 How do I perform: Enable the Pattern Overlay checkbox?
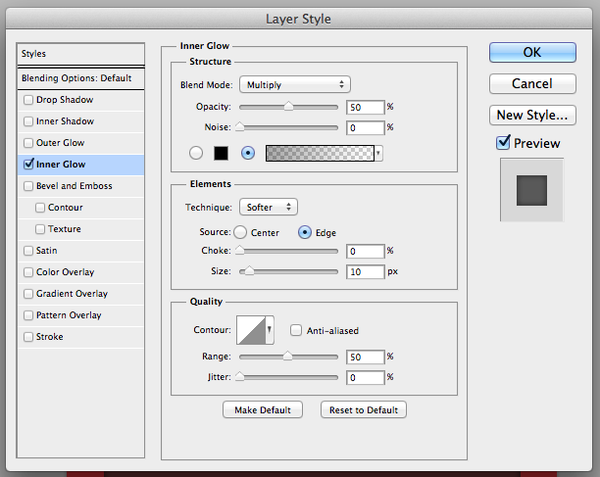tap(28, 315)
